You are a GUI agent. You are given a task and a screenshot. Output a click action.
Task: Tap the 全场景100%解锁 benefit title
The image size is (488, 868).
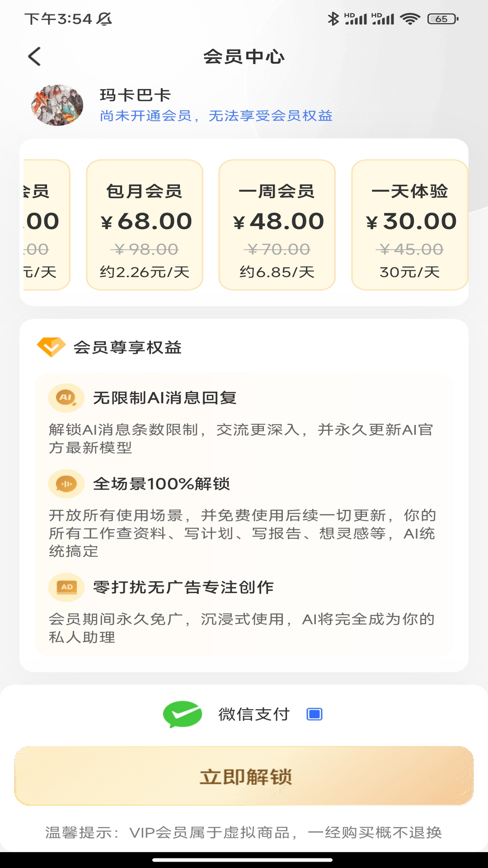point(161,484)
